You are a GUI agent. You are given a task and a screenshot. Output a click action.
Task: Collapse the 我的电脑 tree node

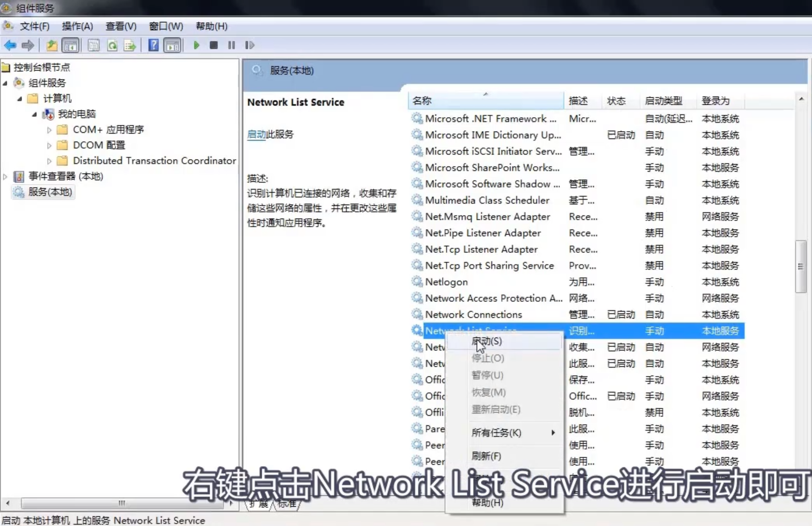[33, 114]
